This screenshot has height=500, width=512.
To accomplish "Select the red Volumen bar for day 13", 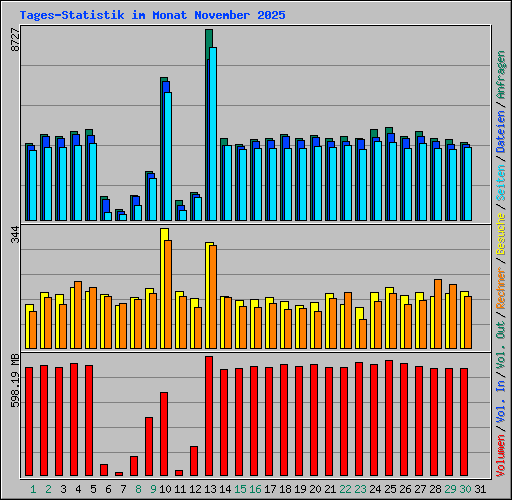I will [209, 416].
